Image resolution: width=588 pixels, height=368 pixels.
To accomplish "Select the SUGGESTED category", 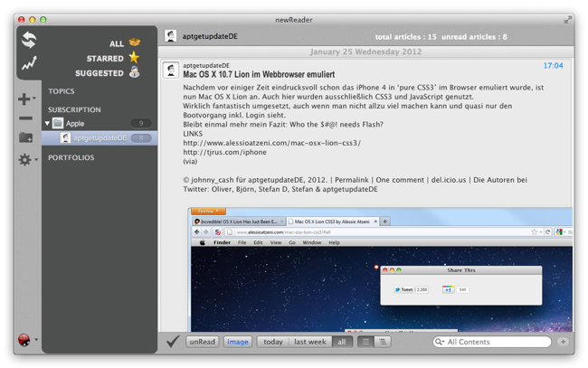I will tap(100, 73).
